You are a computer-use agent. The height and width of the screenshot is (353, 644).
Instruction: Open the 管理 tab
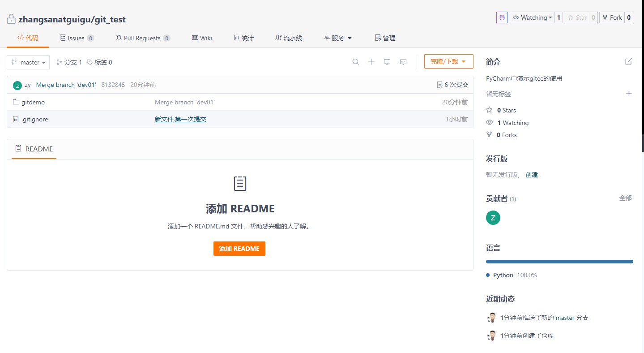coord(385,38)
